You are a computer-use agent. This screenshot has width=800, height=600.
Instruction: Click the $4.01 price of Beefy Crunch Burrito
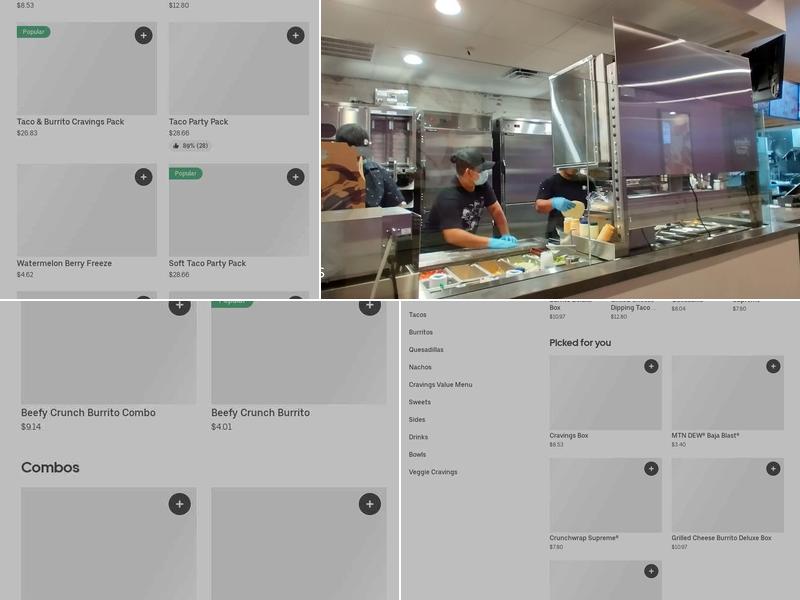pyautogui.click(x=221, y=427)
